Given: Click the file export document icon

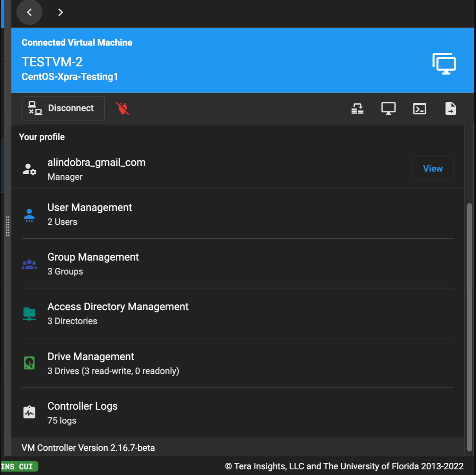Looking at the screenshot, I should coord(450,108).
